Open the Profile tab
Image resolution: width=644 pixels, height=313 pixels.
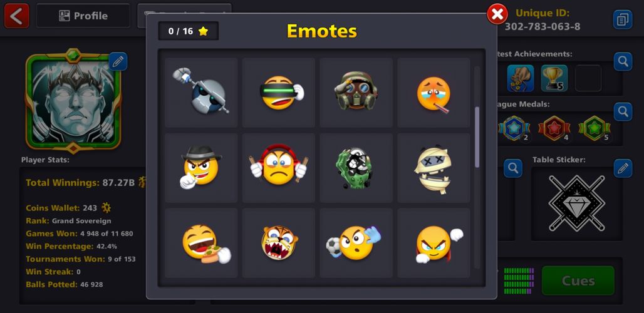tap(83, 16)
